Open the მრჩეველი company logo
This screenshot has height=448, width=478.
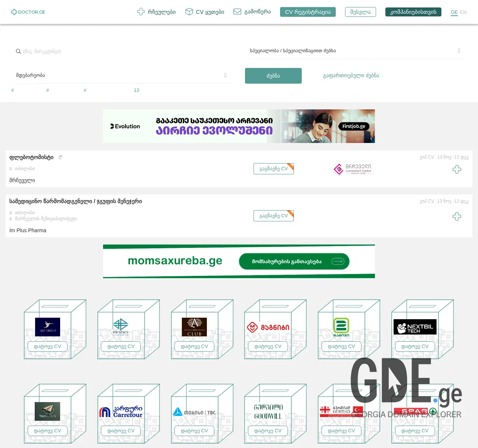click(x=351, y=169)
